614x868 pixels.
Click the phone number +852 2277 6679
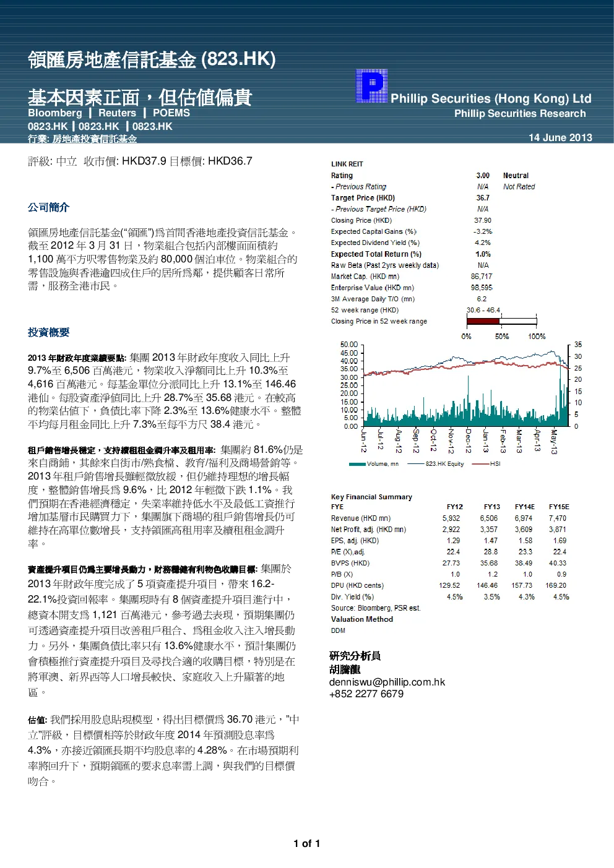click(x=366, y=694)
